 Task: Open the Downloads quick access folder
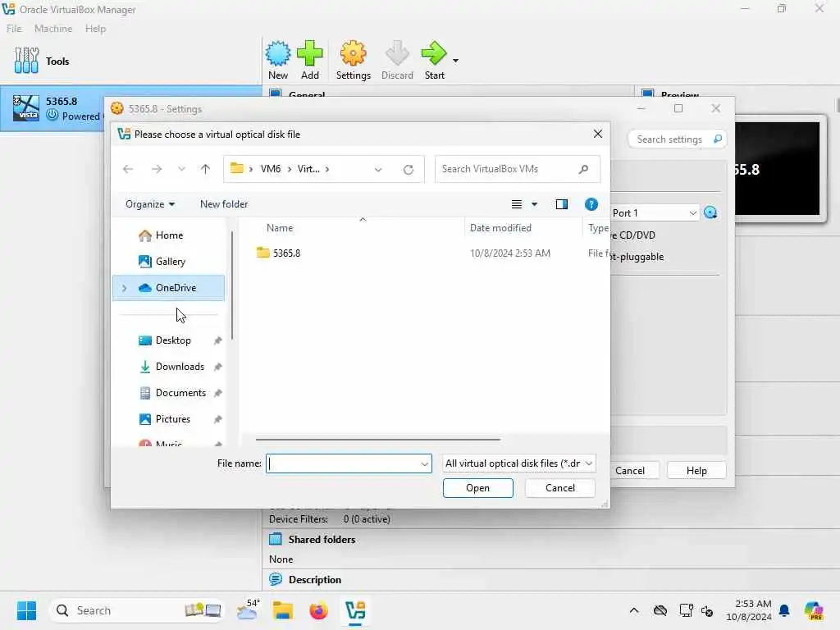pos(180,367)
